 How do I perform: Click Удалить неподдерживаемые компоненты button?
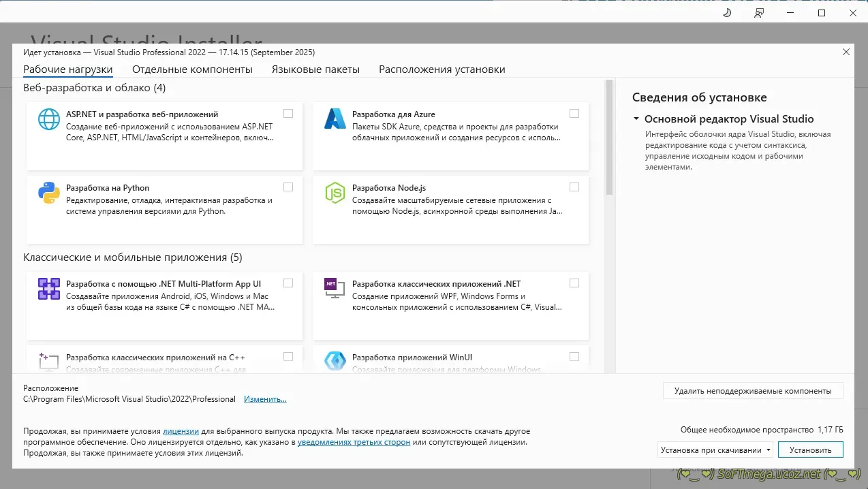point(752,391)
